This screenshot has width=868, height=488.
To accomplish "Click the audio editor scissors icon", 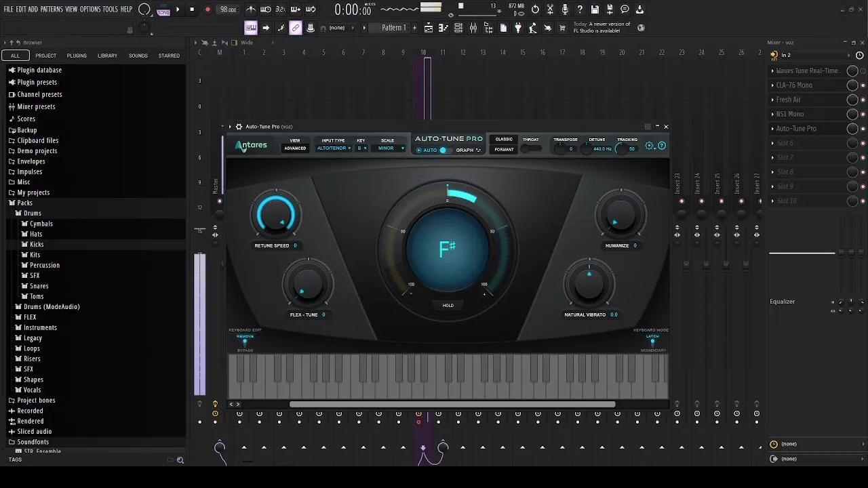I will pos(550,9).
